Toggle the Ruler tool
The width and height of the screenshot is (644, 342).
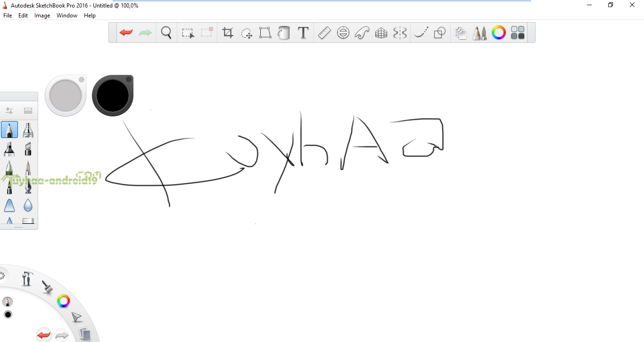point(324,33)
